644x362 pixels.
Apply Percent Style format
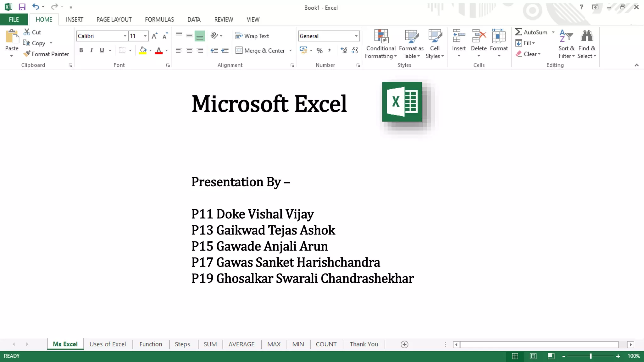pos(319,51)
